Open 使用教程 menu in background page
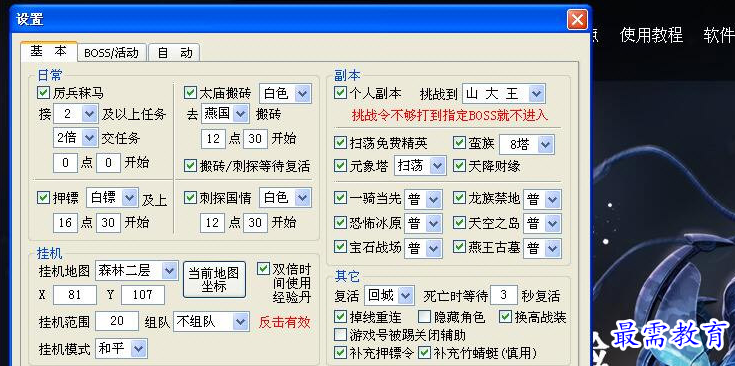The image size is (735, 366). coord(651,35)
